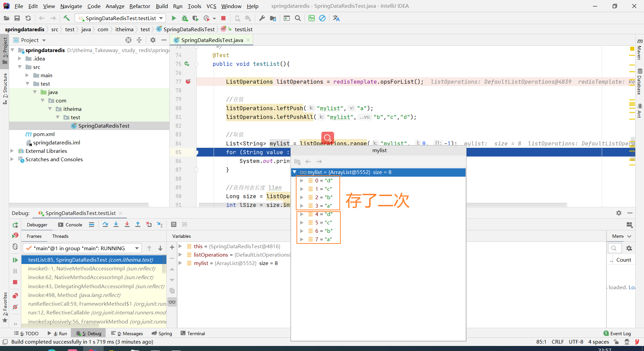Force Step Into with red arrow icon

click(127, 224)
